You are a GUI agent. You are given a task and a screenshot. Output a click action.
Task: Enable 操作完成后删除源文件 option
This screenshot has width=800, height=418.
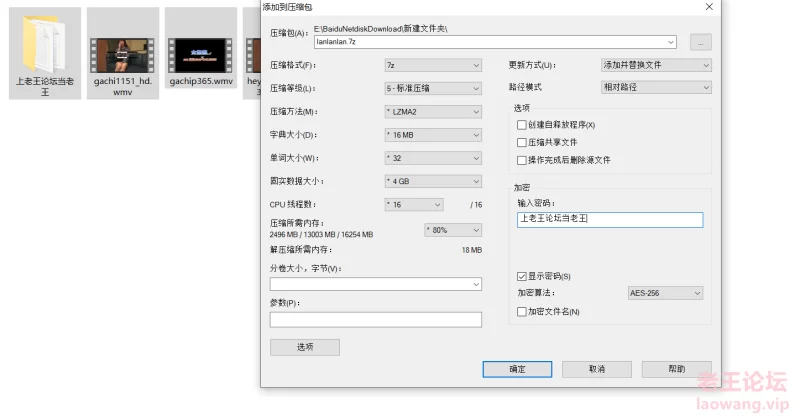click(x=521, y=159)
